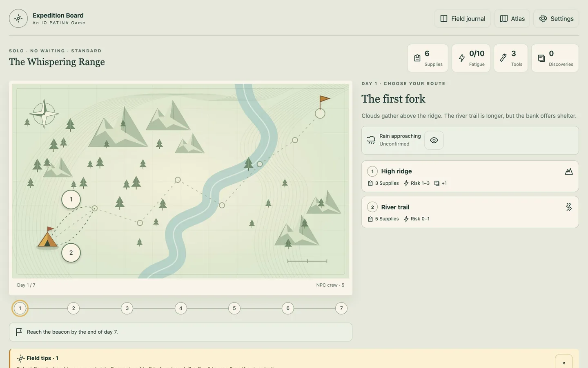588x368 pixels.
Task: Select day 1 on timeline
Action: 20,308
